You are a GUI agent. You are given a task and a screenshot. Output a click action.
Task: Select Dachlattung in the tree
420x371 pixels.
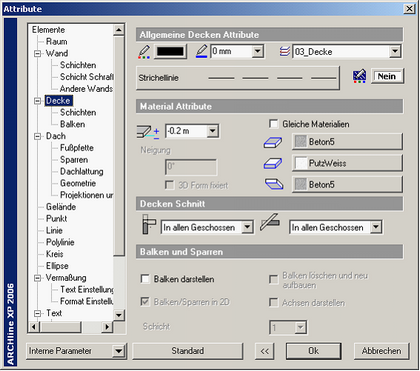(82, 172)
